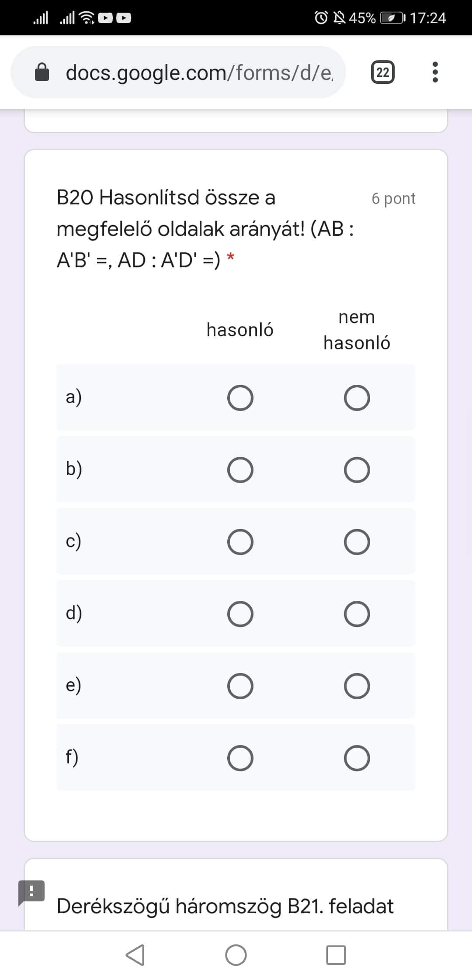This screenshot has height=980, width=472.
Task: Select 'hasonló' for row a)
Action: [240, 398]
